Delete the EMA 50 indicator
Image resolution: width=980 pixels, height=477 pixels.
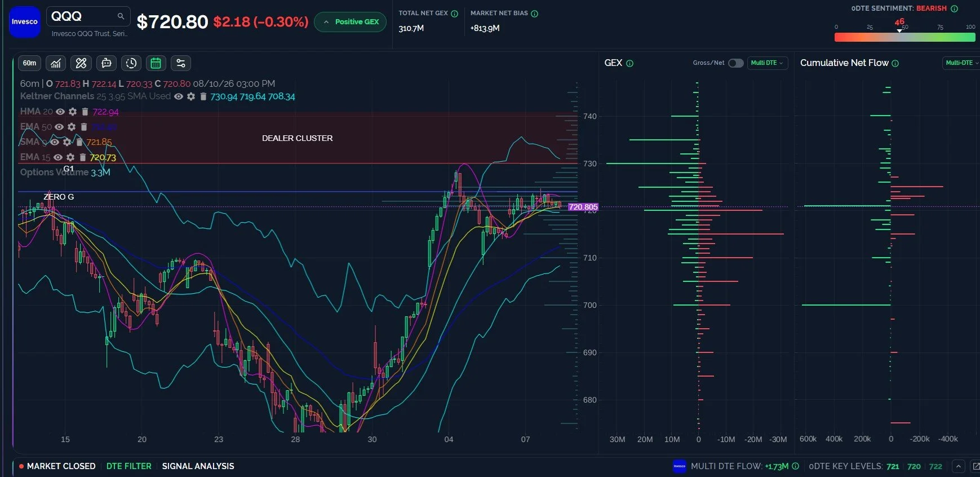84,127
